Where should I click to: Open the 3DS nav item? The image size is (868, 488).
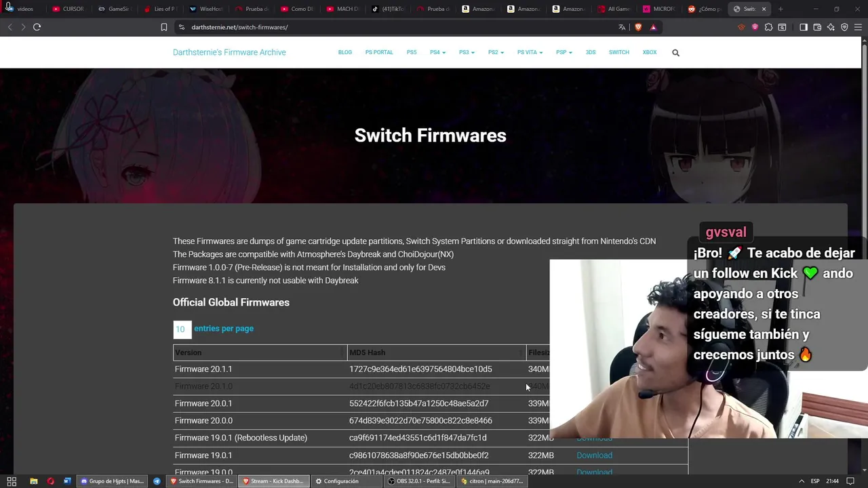click(591, 52)
